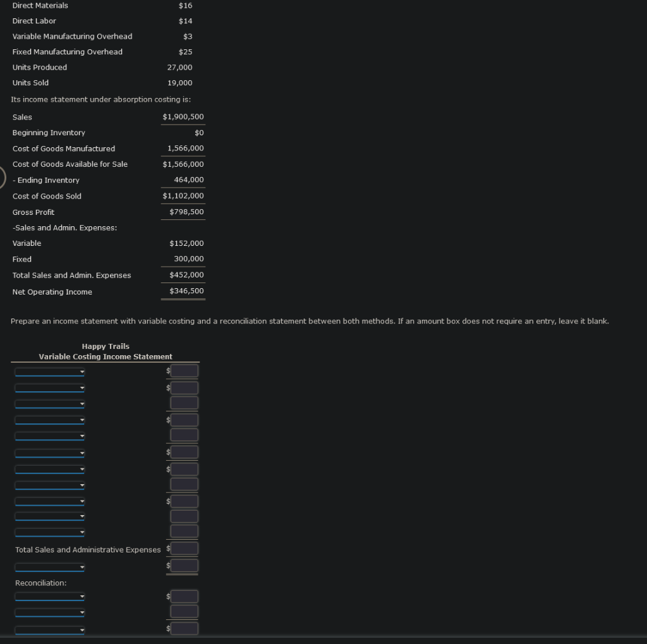The width and height of the screenshot is (647, 644).
Task: Open the sixth row dropdown of the income statement
Action: (x=49, y=453)
